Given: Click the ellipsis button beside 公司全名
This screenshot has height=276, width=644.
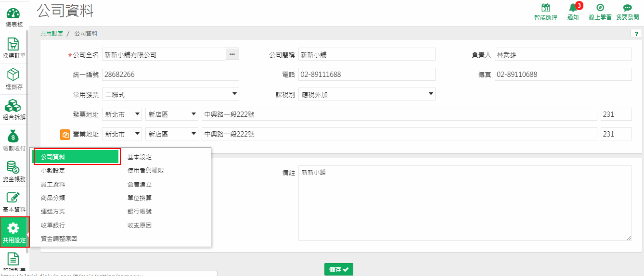Looking at the screenshot, I should pos(232,54).
